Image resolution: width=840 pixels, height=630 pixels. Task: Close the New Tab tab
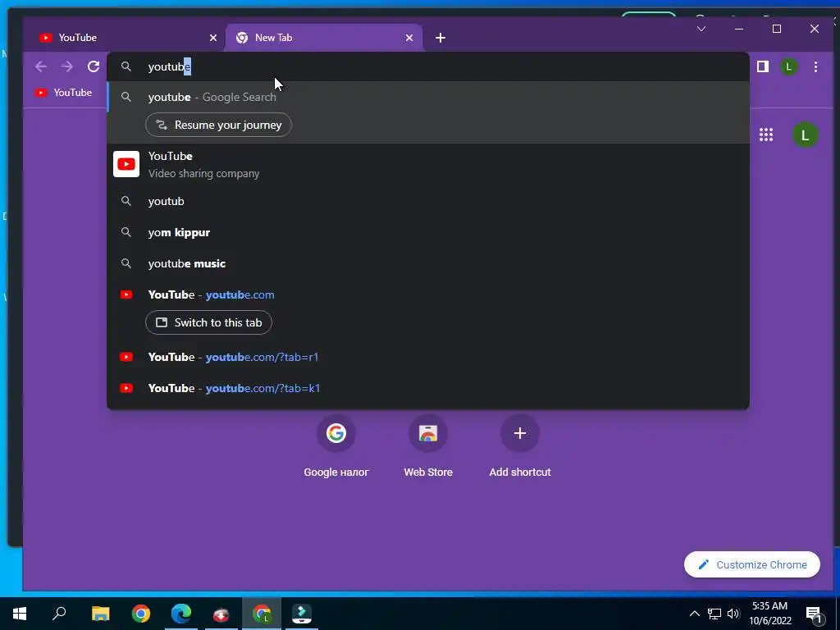pos(409,38)
